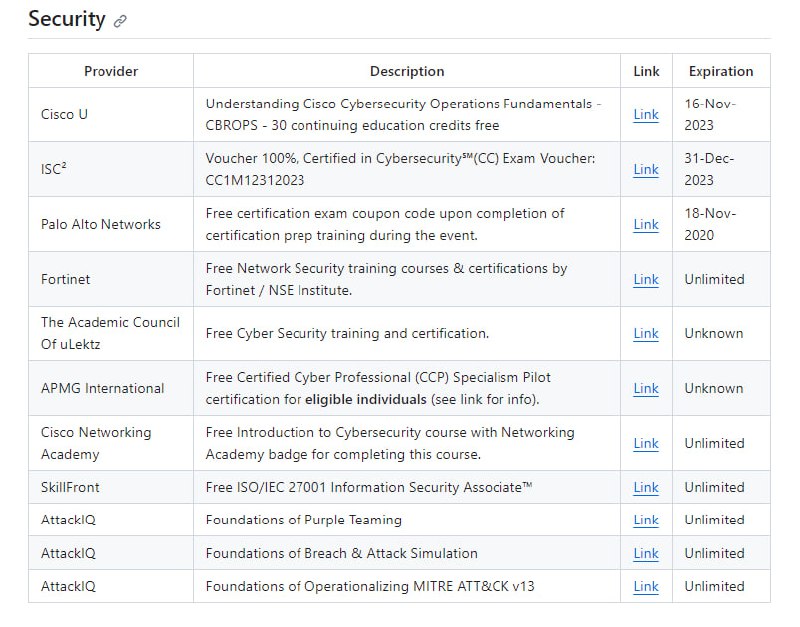Open the Palo Alto Networks coupon Link
Viewport: 800px width, 627px height.
(645, 224)
